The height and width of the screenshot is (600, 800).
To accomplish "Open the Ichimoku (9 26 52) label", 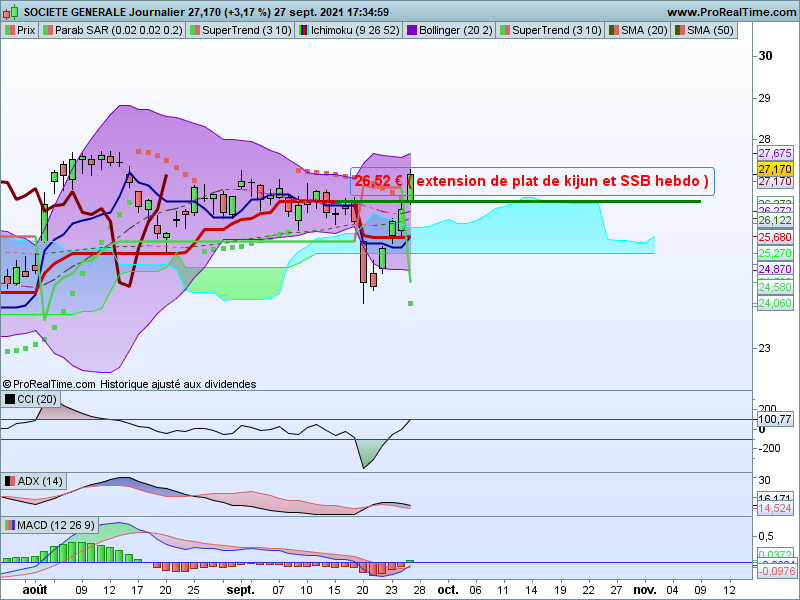I will 349,30.
